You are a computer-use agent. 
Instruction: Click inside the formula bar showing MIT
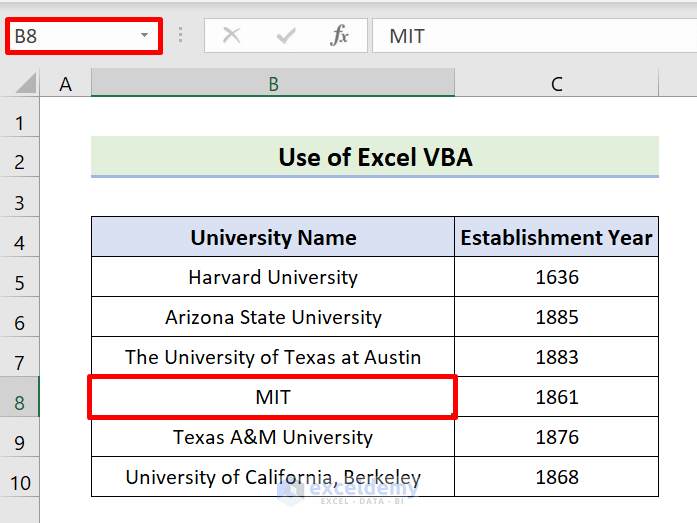point(530,36)
